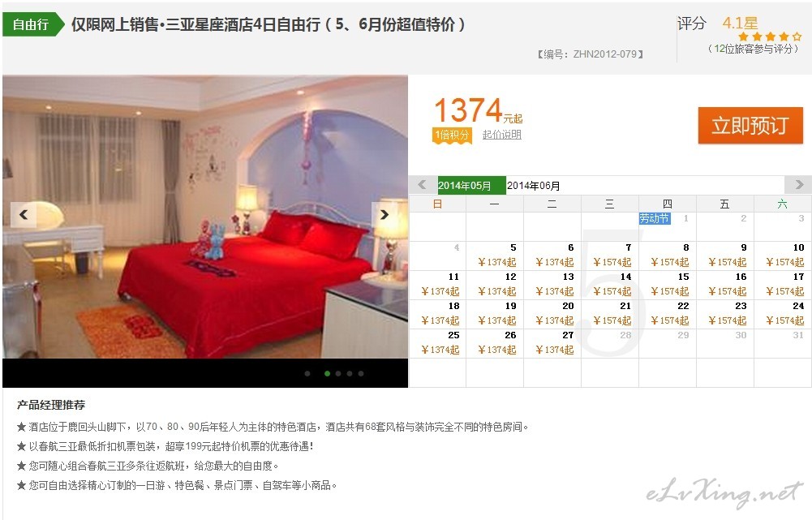Go to previous calendar month arrow
This screenshot has height=520, width=812.
pos(422,185)
